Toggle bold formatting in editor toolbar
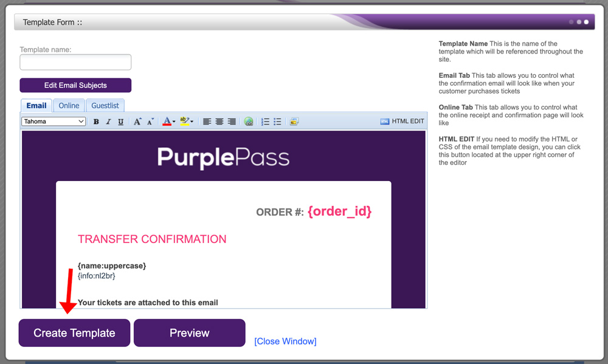The height and width of the screenshot is (364, 608). [96, 122]
